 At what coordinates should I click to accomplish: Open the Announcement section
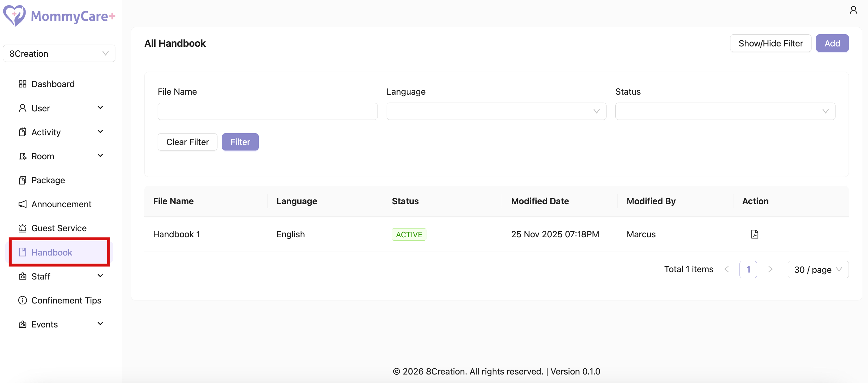[x=61, y=204]
